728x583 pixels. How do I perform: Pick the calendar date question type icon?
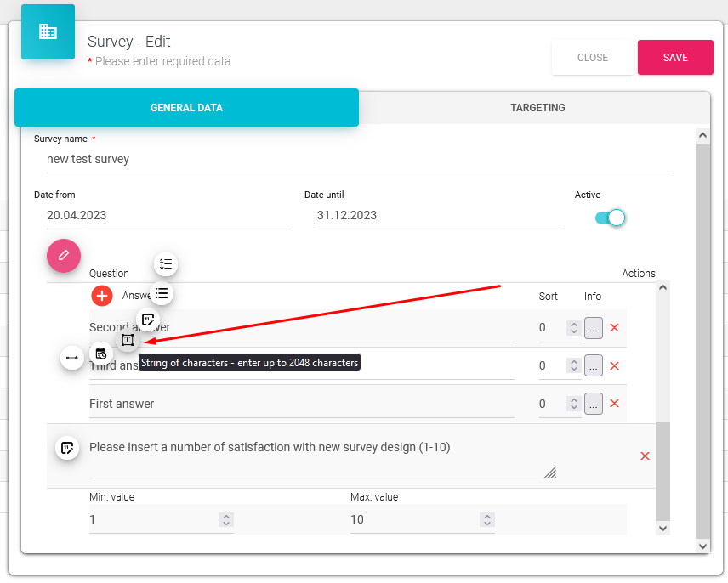click(101, 353)
